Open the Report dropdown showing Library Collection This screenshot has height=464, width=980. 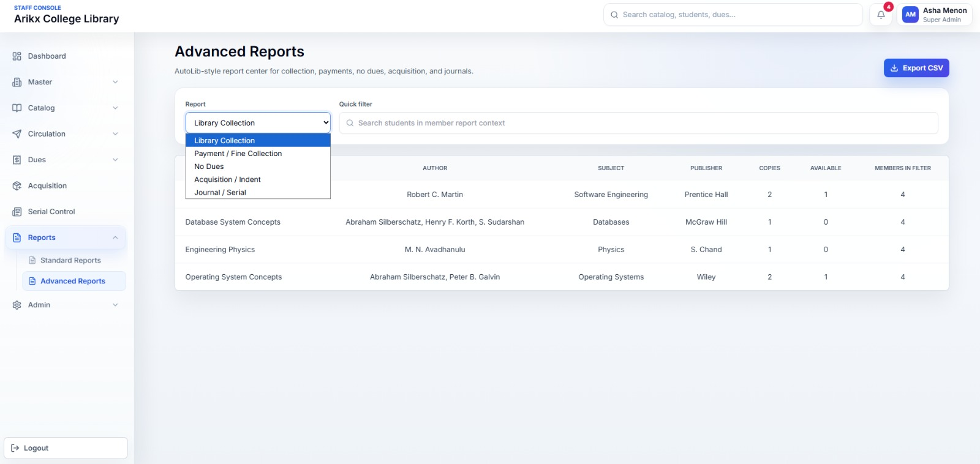pos(258,123)
